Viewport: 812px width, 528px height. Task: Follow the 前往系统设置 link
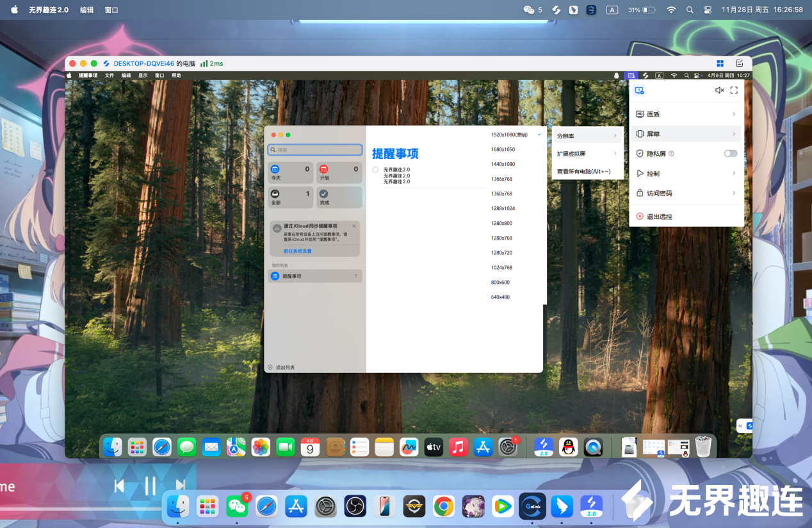[x=297, y=251]
